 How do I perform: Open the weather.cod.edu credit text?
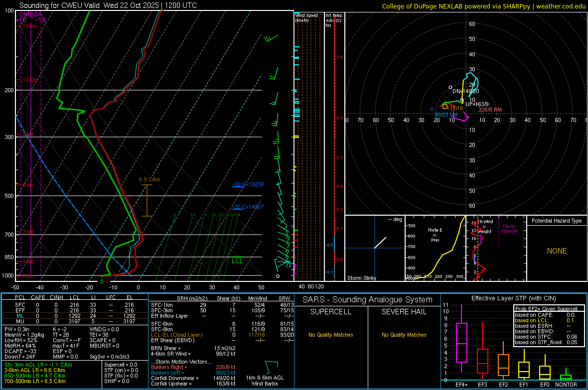click(x=561, y=6)
